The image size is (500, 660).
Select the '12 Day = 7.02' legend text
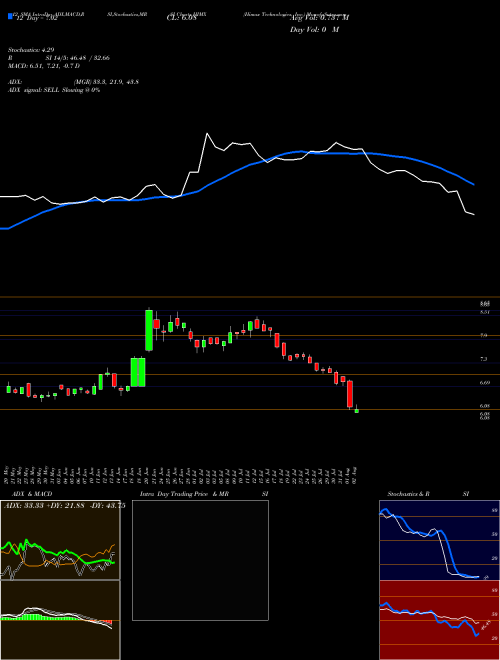[x=36, y=18]
